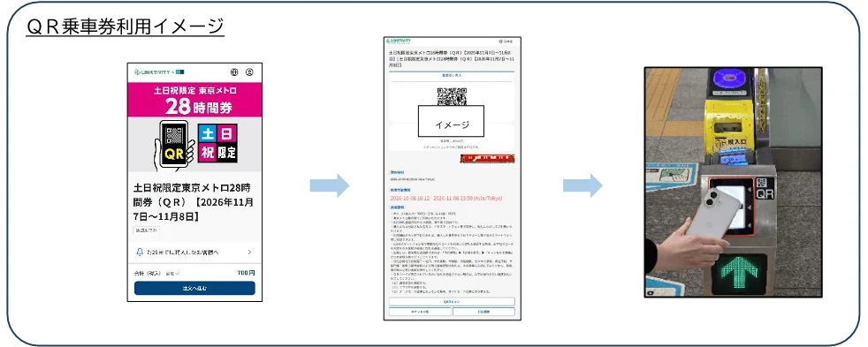This screenshot has height=347, width=868.
Task: Open the user account icon on the purchase screen
Action: tap(249, 72)
